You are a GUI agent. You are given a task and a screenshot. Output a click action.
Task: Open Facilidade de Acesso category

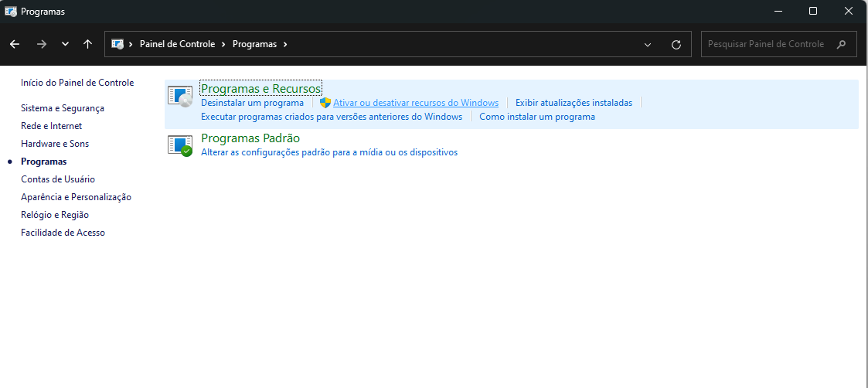63,233
